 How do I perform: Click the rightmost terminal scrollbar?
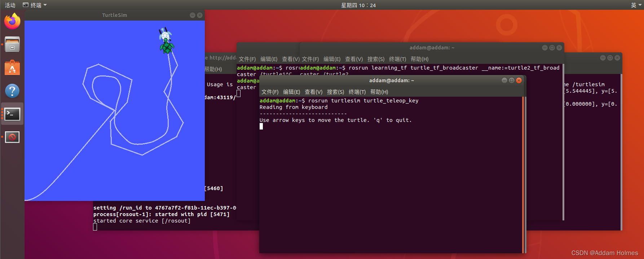621,152
